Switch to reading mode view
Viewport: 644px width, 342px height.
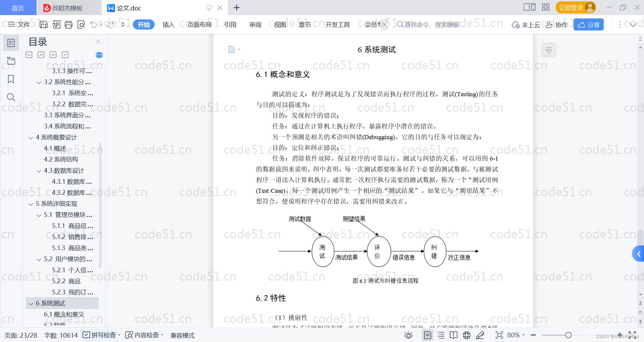click(x=453, y=335)
